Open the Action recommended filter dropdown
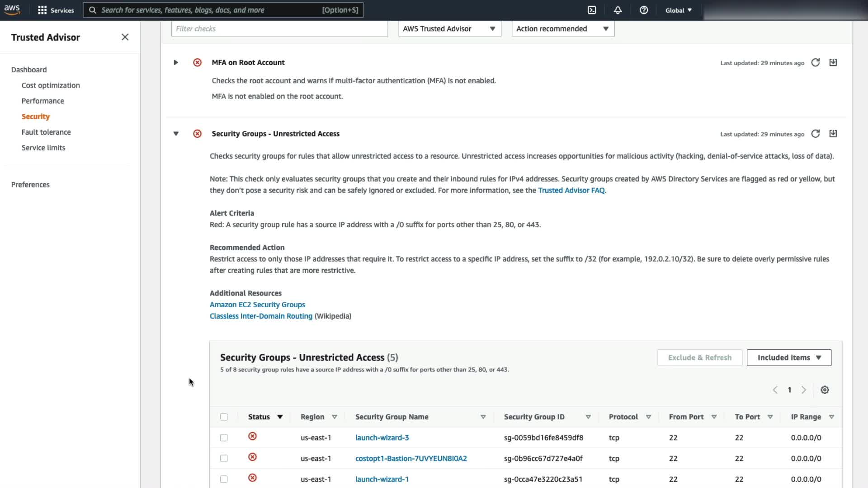Viewport: 868px width, 488px height. pyautogui.click(x=563, y=29)
